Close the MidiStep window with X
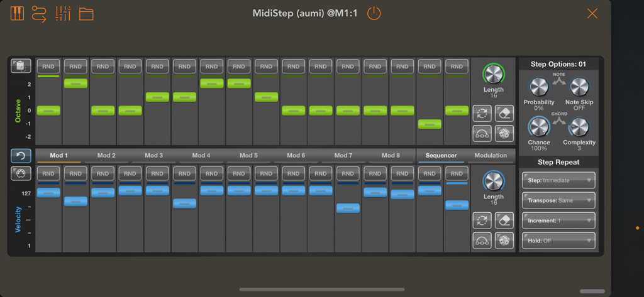 click(592, 13)
